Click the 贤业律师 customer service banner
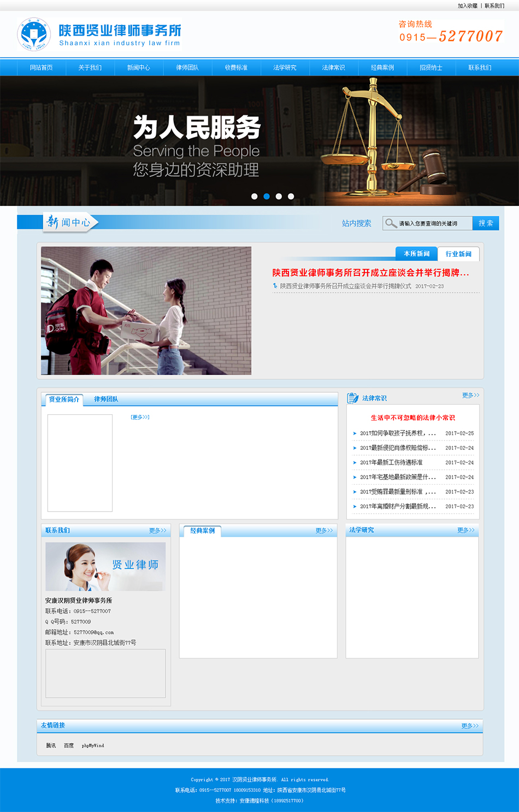 coord(105,567)
